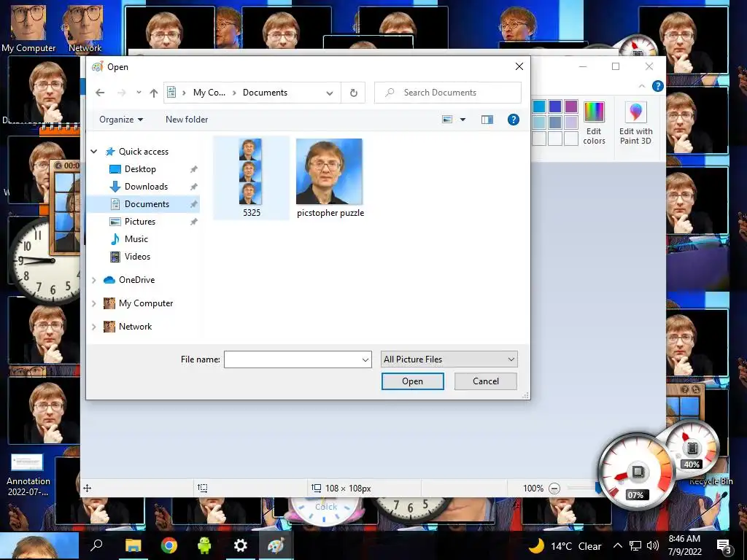The height and width of the screenshot is (560, 747).
Task: Open the taskbar clock showing 8:46 AM
Action: pyautogui.click(x=684, y=545)
